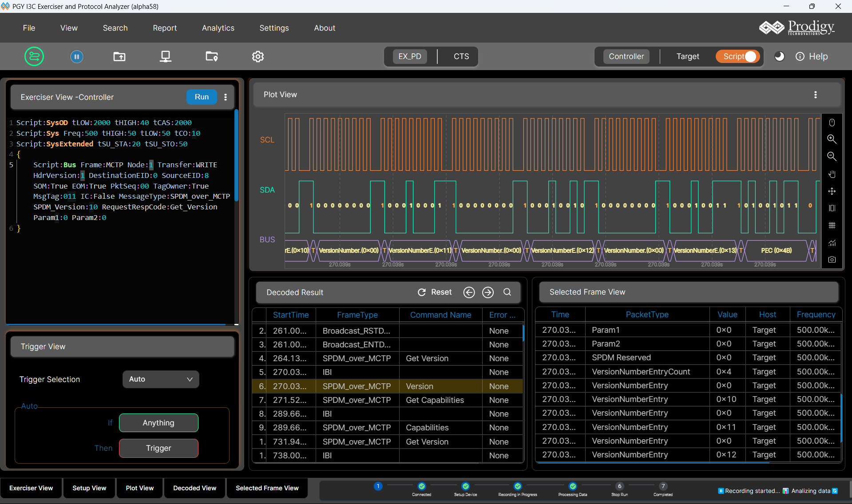Screen dimensions: 852x504
Task: Switch to Target mode
Action: point(687,56)
